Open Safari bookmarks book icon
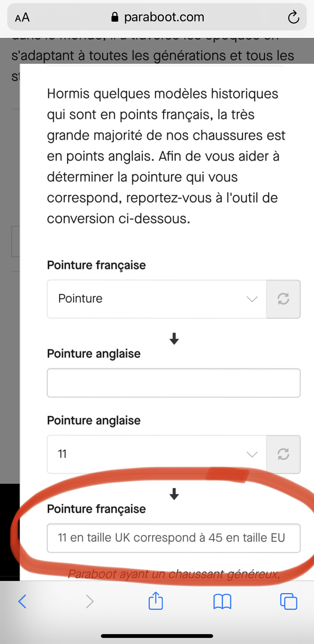Image resolution: width=314 pixels, height=644 pixels. click(222, 601)
